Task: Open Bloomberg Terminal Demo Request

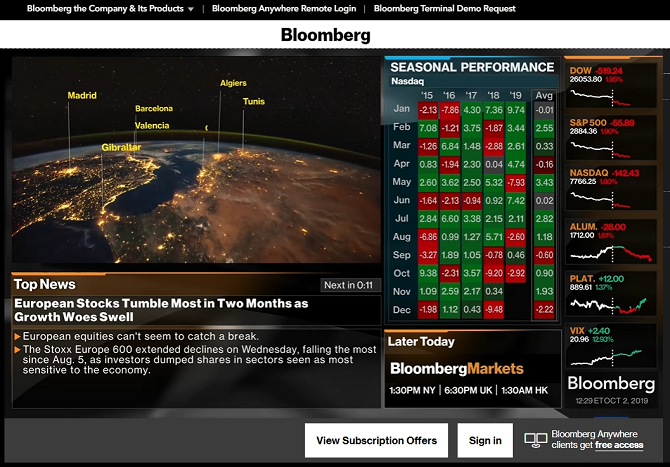Action: point(445,9)
